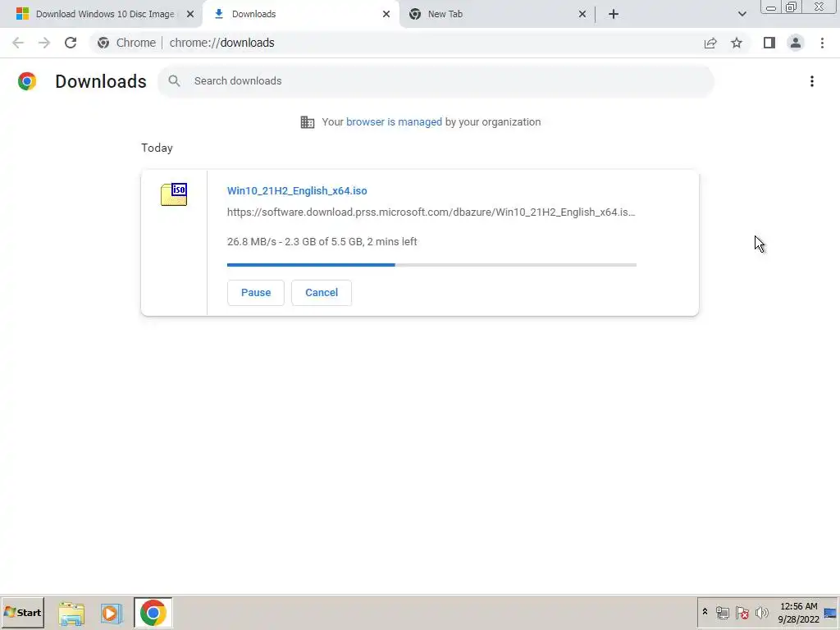Click the site info Chrome icon in address bar
840x630 pixels.
point(103,43)
